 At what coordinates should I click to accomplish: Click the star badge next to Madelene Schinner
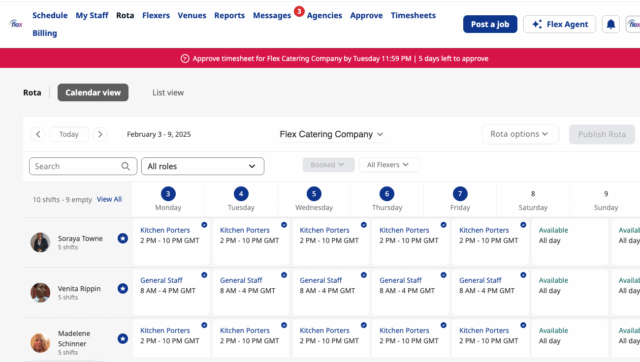pyautogui.click(x=123, y=339)
